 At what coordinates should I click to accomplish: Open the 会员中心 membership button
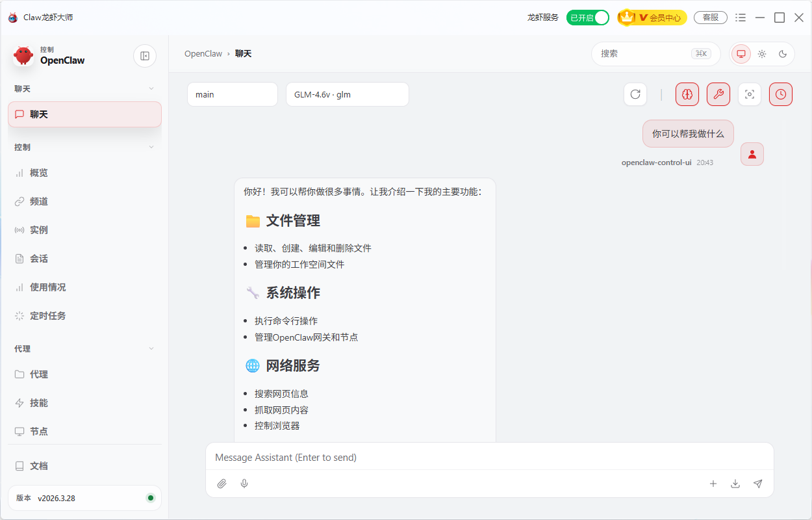coord(652,18)
